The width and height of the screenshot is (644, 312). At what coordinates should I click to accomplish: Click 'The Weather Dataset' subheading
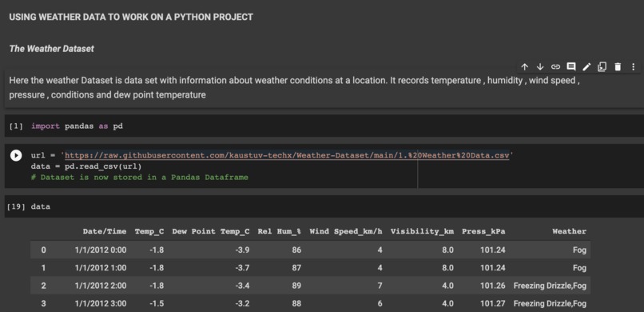point(51,49)
